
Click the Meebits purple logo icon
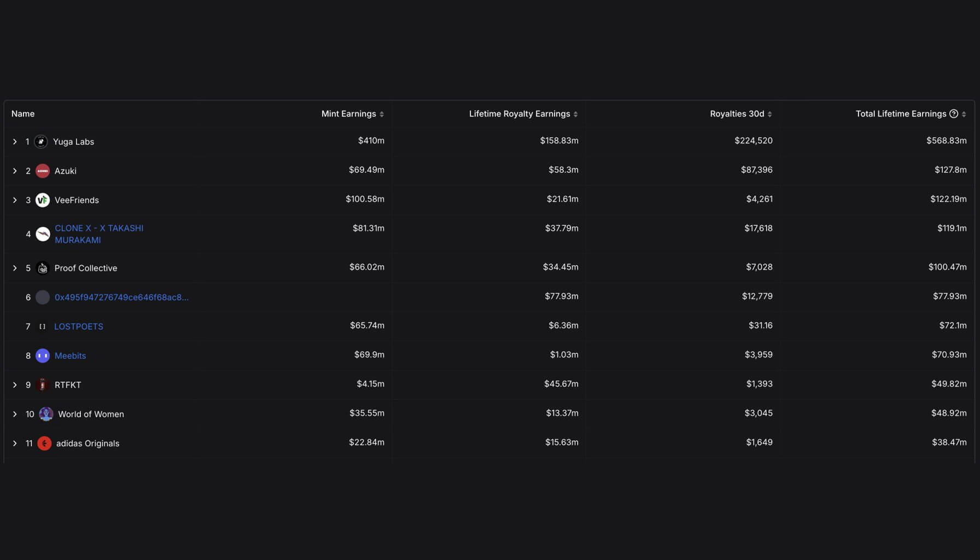pyautogui.click(x=43, y=355)
